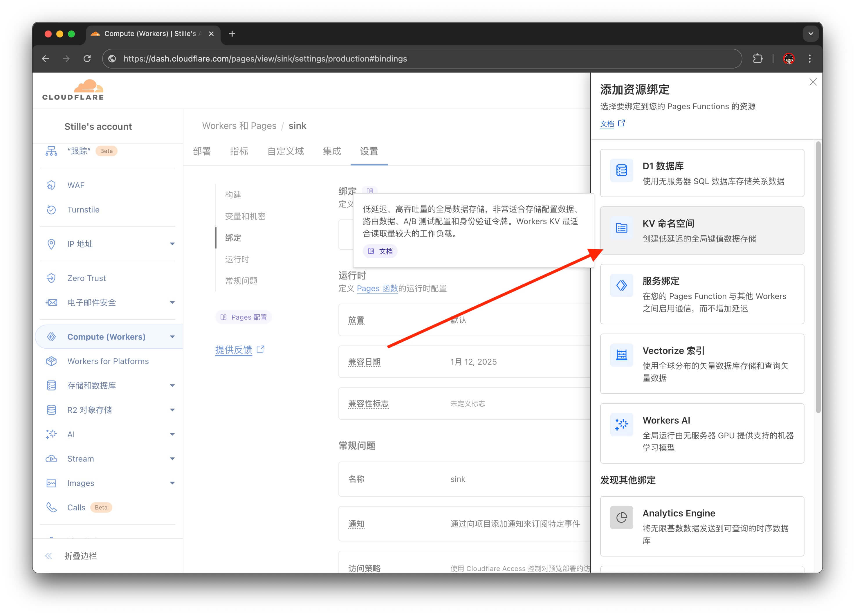Click the WAF shield icon
855x616 pixels.
[51, 185]
